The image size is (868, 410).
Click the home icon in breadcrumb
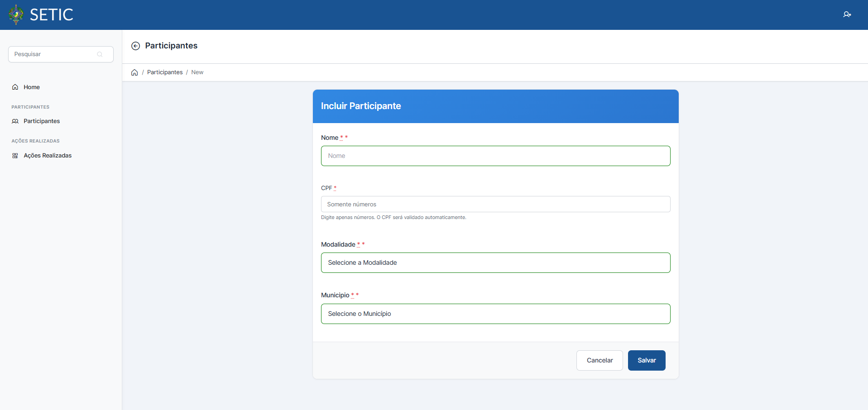click(x=134, y=72)
